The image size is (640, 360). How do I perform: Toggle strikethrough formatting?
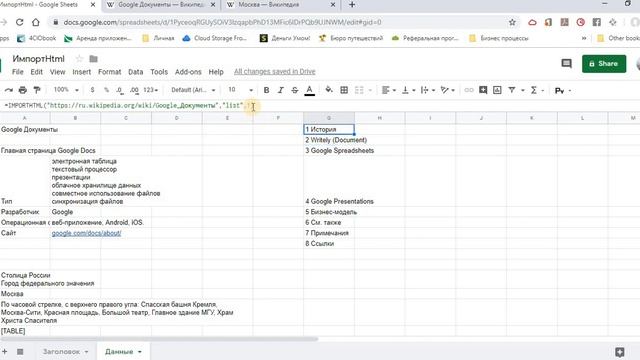coord(295,90)
